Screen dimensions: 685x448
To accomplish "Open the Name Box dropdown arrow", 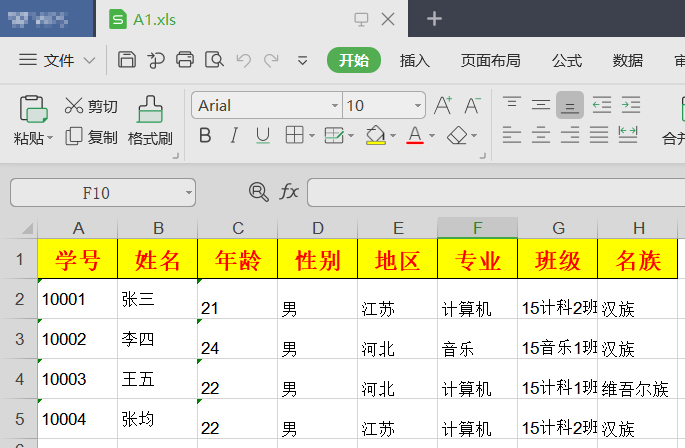I will pos(189,192).
